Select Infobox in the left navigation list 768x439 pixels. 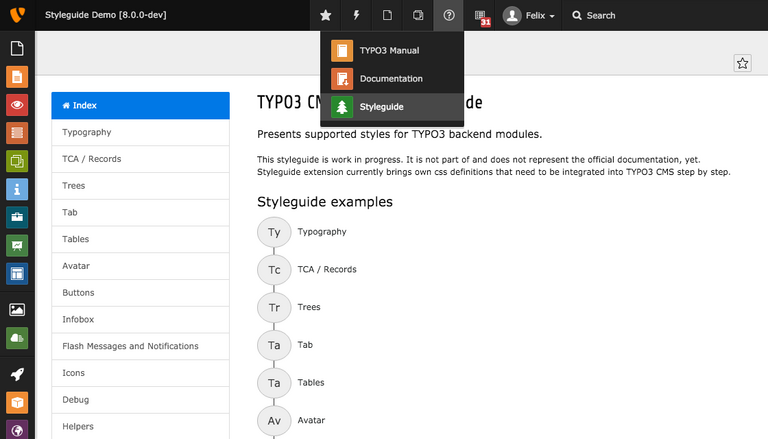tap(141, 319)
